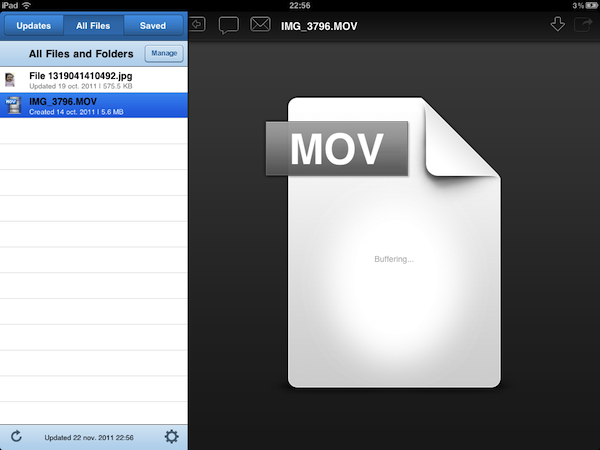The width and height of the screenshot is (600, 450).
Task: Open the share arrow icon
Action: 583,25
